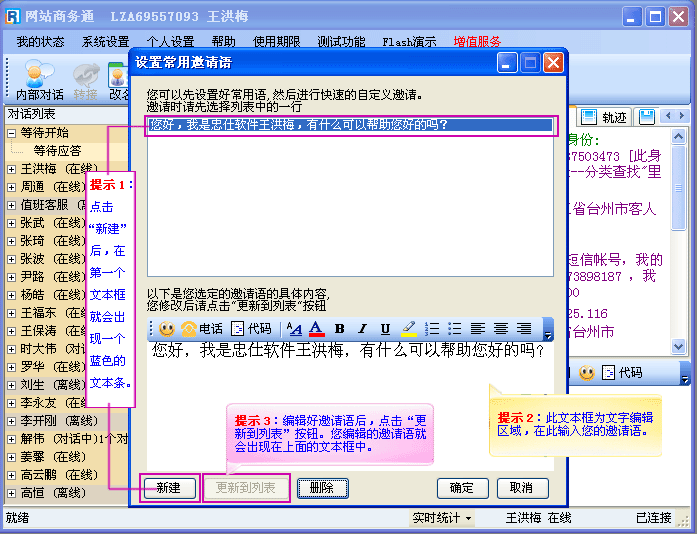
Task: Open the 帮助 menu
Action: (x=224, y=42)
